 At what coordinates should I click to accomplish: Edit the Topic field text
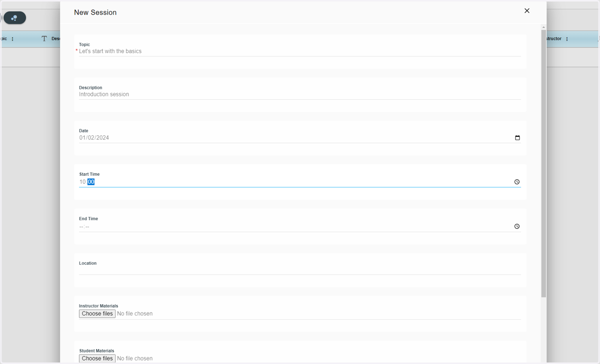pos(299,51)
